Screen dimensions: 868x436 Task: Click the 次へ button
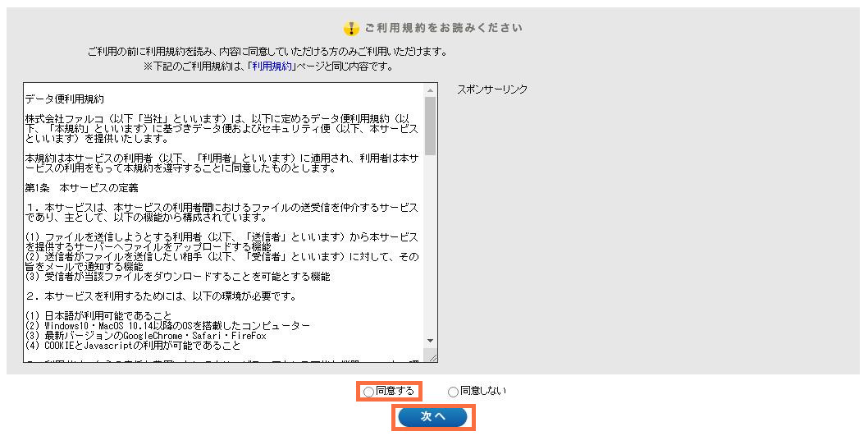[433, 416]
